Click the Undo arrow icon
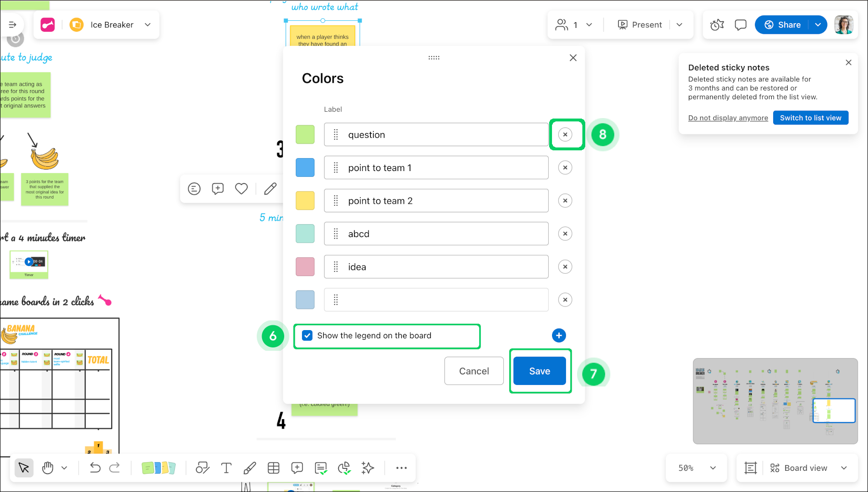The height and width of the screenshot is (492, 868). click(x=95, y=468)
